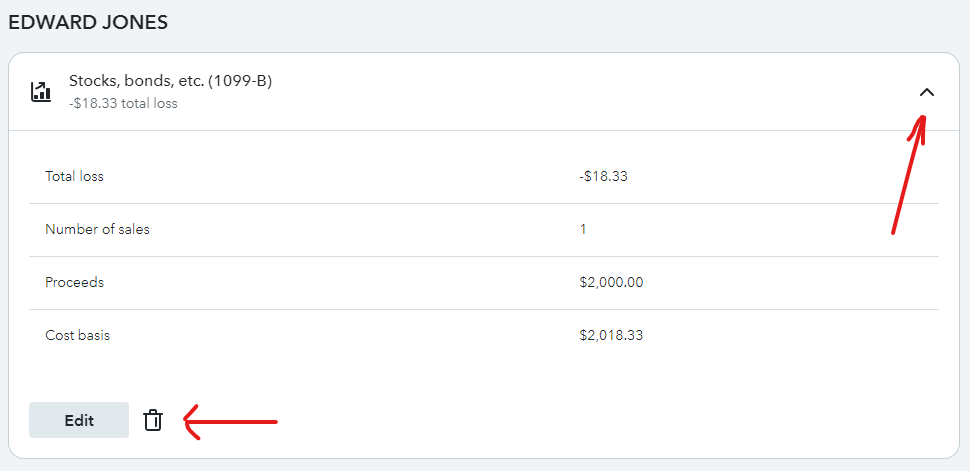This screenshot has height=471, width=970.
Task: Click the $2,018.33 cost basis amount
Action: click(611, 335)
